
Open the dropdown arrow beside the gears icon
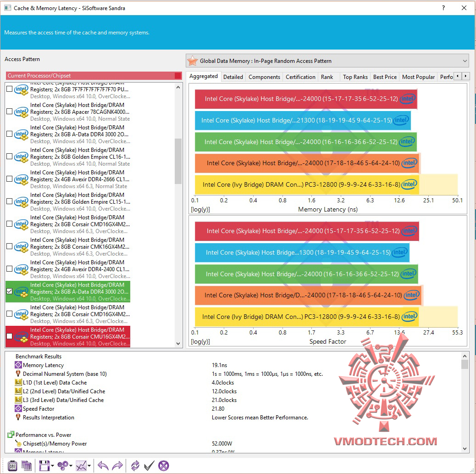71,466
